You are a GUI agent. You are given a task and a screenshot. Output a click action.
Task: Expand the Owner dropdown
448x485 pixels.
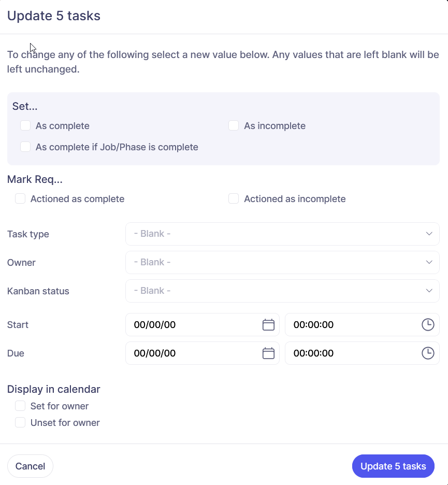282,263
